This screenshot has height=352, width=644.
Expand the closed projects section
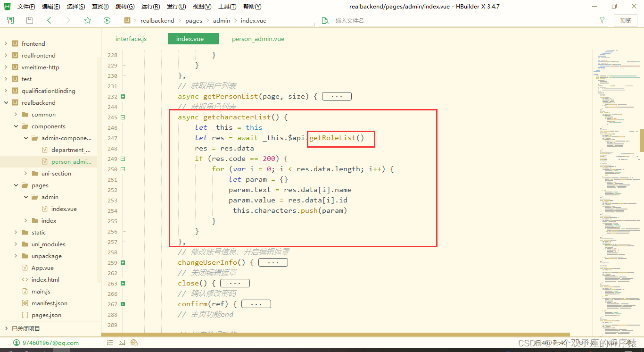coord(6,328)
